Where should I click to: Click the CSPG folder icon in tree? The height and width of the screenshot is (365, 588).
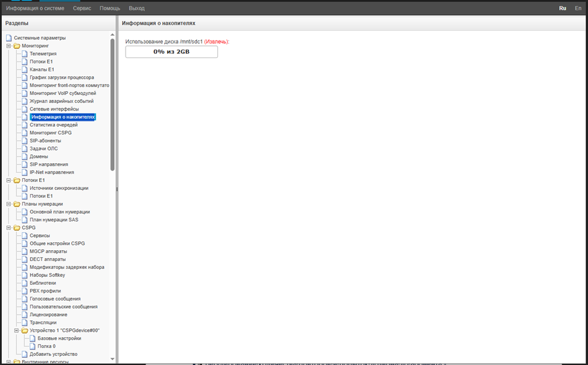17,228
